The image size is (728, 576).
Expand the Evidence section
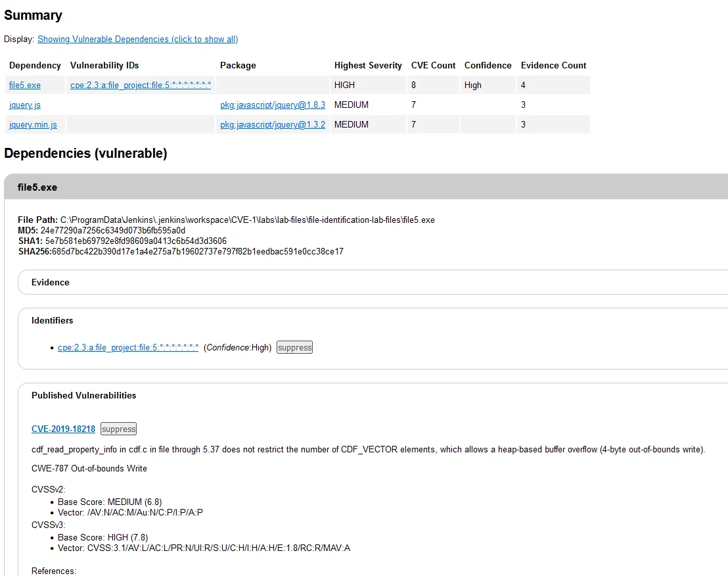[x=373, y=283]
